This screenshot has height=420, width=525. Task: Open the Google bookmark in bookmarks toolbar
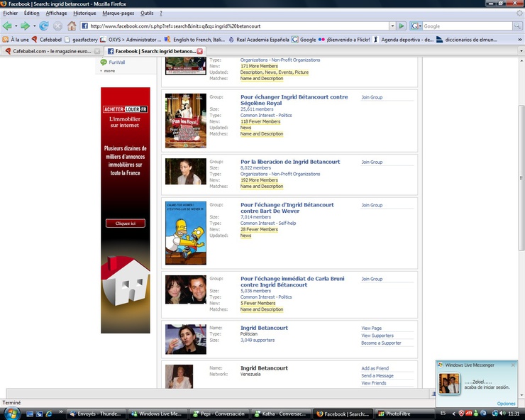tap(304, 40)
